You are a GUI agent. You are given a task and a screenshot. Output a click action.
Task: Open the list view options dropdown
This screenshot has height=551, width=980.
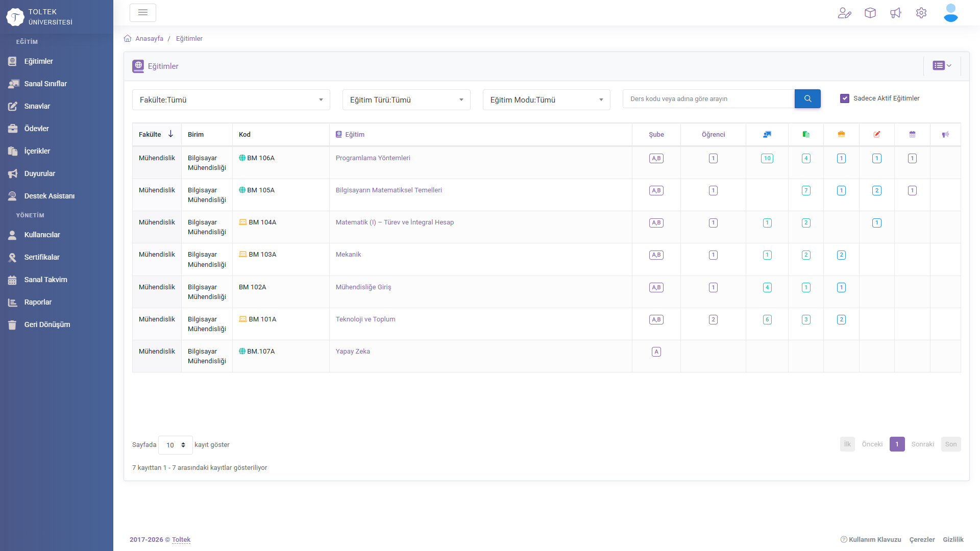click(942, 66)
